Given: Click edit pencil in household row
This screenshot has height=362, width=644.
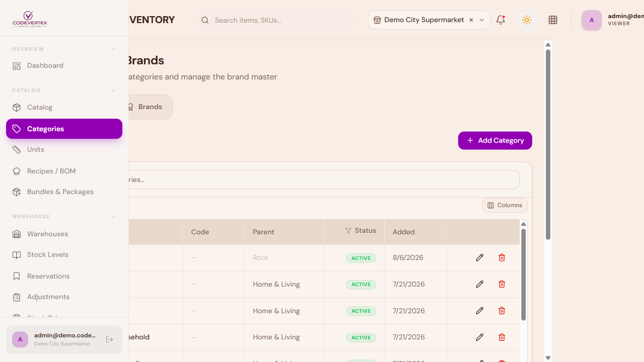Looking at the screenshot, I should pos(479,337).
